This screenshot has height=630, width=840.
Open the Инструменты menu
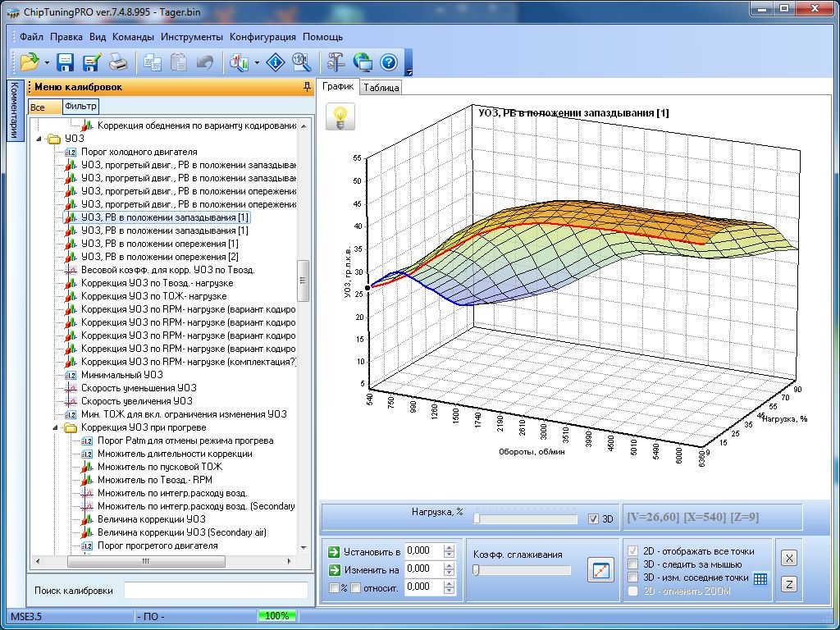pos(191,37)
